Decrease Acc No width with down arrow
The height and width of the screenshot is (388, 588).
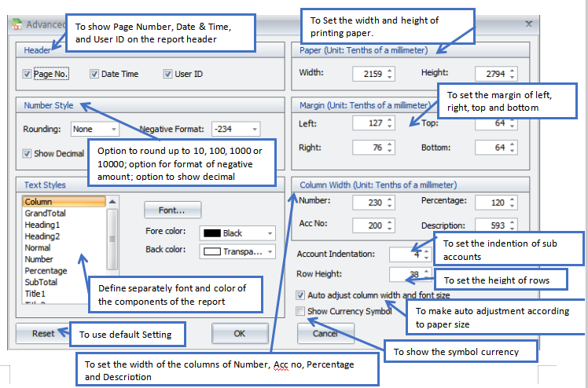coord(390,229)
